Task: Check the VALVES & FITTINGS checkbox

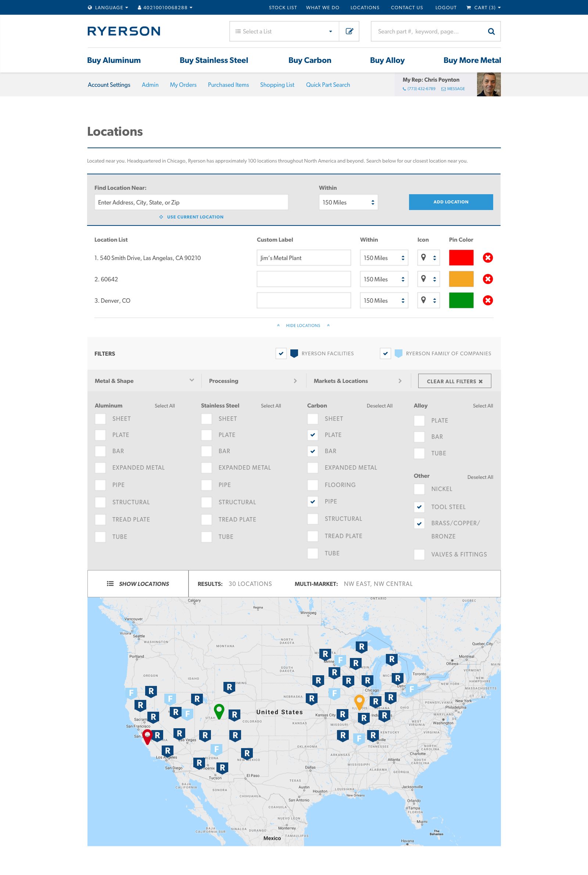Action: [419, 555]
